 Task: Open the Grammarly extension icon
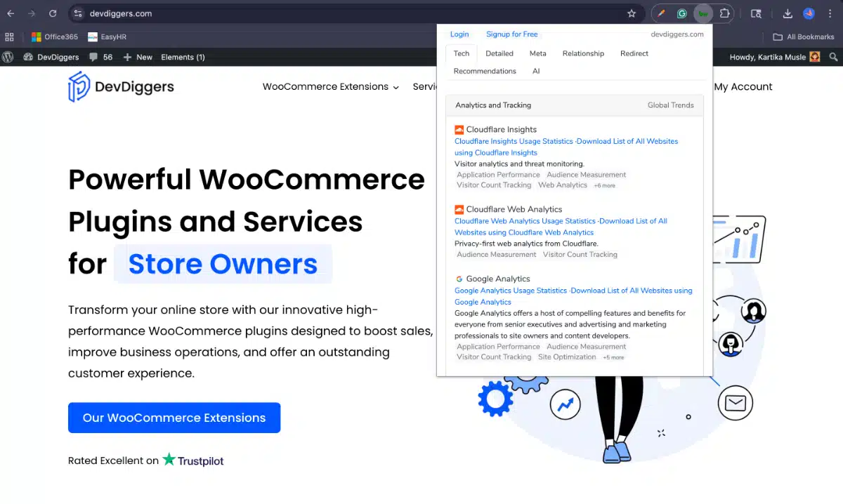click(x=682, y=13)
